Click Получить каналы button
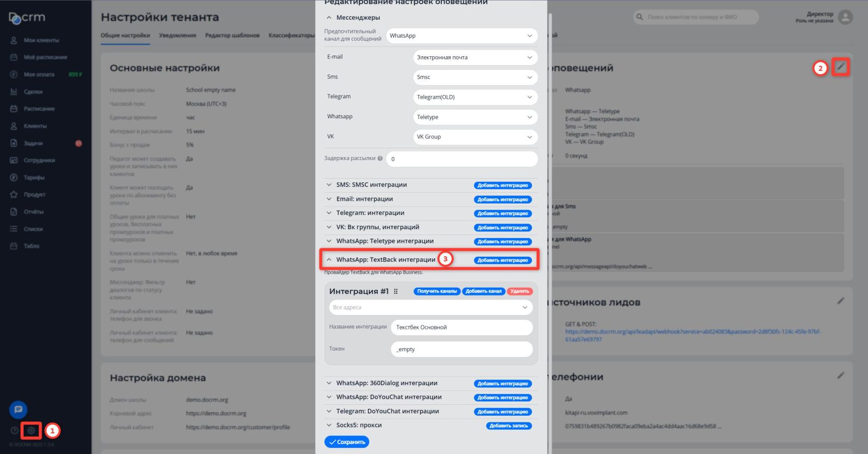This screenshot has height=454, width=868. [437, 291]
